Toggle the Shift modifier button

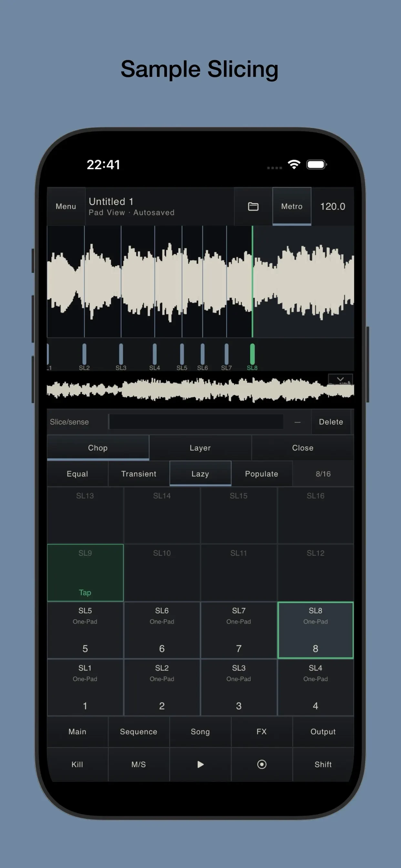point(323,764)
